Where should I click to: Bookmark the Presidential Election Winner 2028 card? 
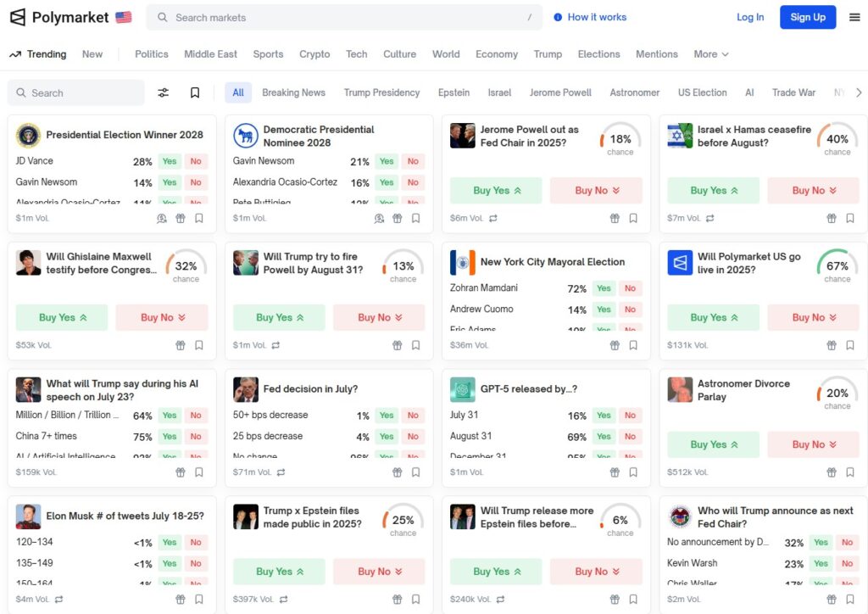pyautogui.click(x=198, y=218)
